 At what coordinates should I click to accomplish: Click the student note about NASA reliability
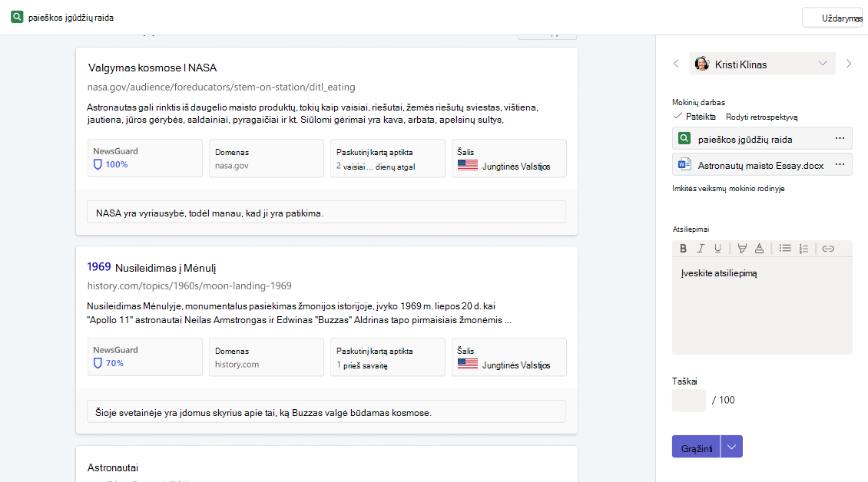point(326,213)
